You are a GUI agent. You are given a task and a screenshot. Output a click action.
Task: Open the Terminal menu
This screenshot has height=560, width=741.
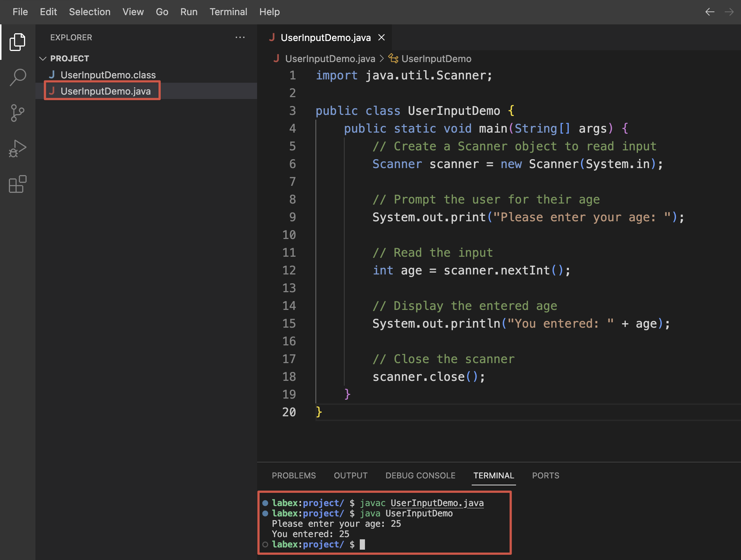228,12
